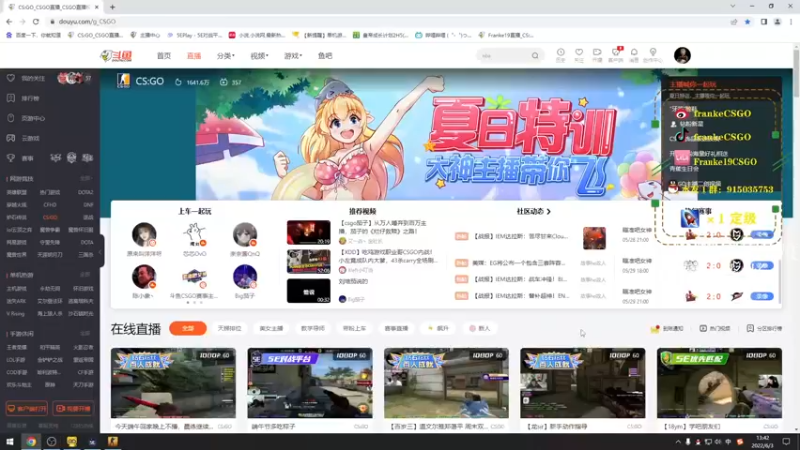This screenshot has width=800, height=450.
Task: Open the 首页 home menu item
Action: tap(164, 56)
